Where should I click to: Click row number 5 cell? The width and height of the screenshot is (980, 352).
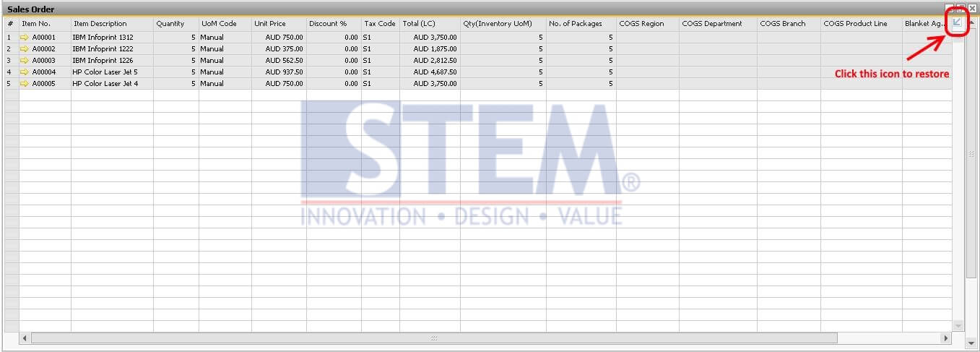click(12, 84)
